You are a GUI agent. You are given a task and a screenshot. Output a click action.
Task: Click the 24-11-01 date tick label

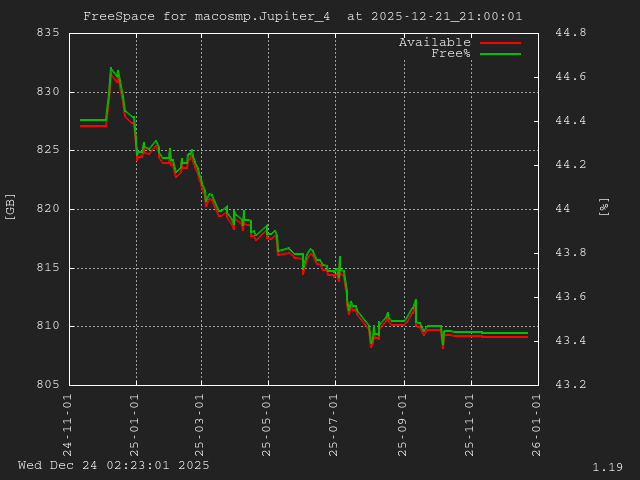[x=68, y=423]
